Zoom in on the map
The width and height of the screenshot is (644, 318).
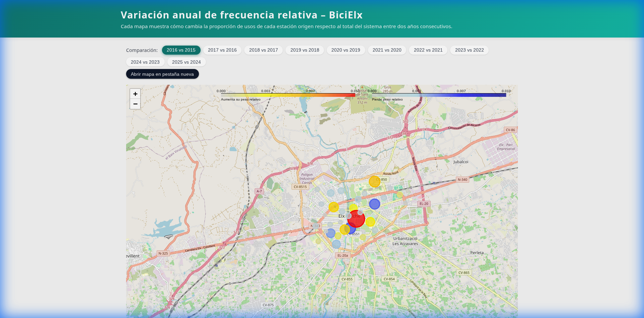(135, 94)
